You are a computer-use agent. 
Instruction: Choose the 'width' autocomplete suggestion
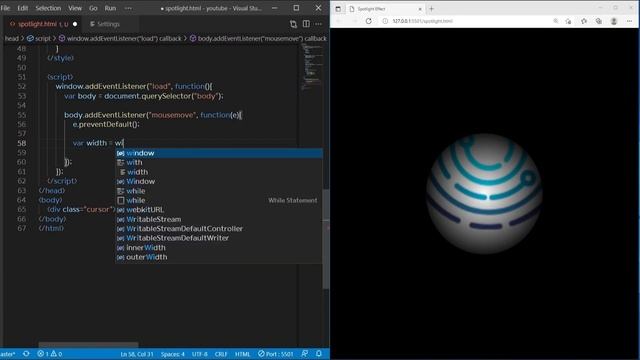(219, 172)
